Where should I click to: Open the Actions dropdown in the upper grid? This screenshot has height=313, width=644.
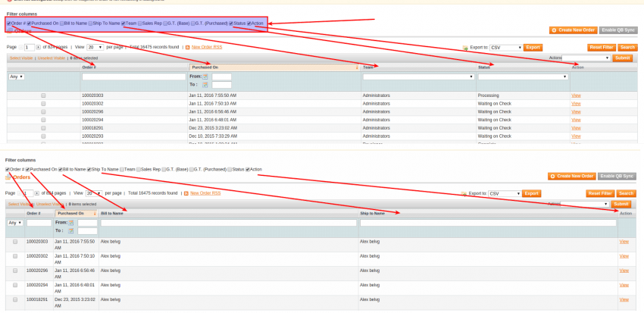pos(586,58)
